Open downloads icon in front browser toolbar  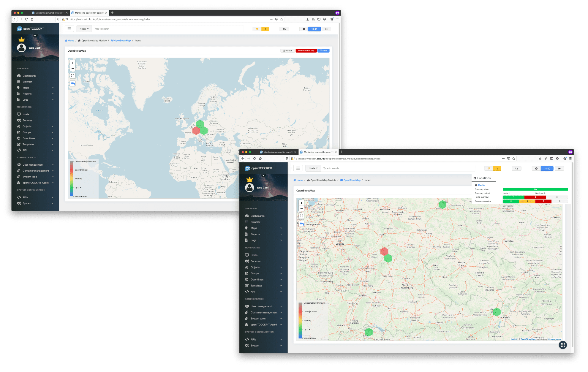540,159
